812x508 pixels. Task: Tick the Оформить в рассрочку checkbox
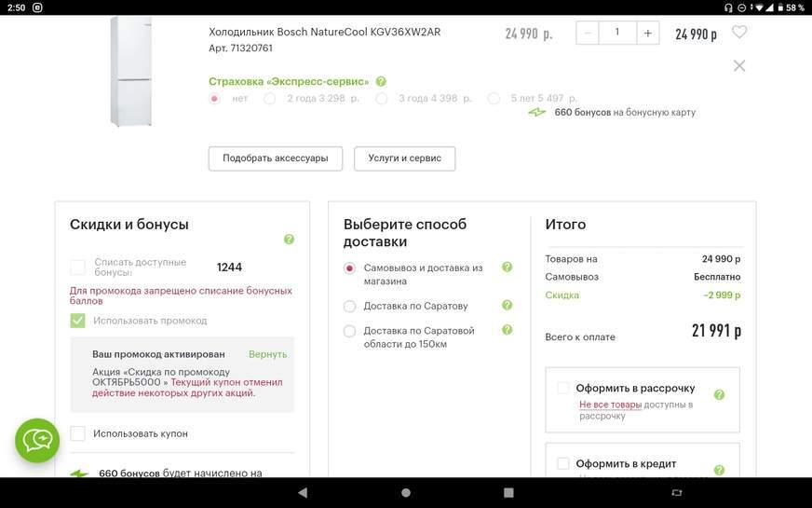pyautogui.click(x=563, y=388)
